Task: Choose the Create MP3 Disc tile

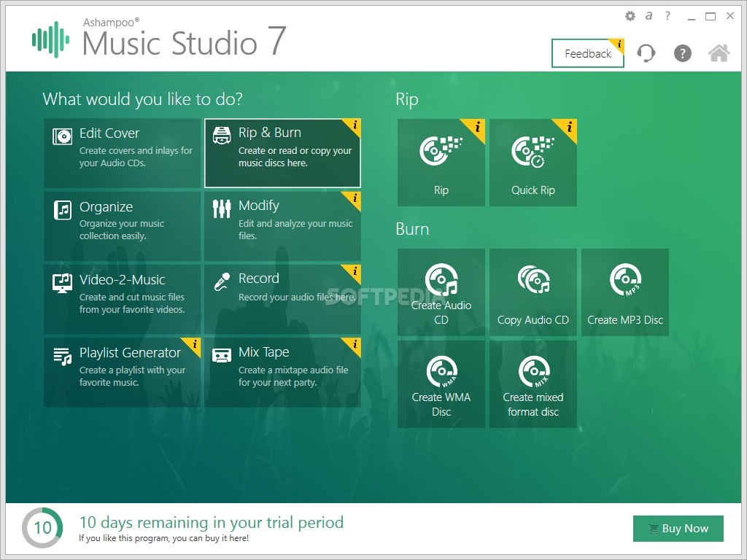Action: 625,292
